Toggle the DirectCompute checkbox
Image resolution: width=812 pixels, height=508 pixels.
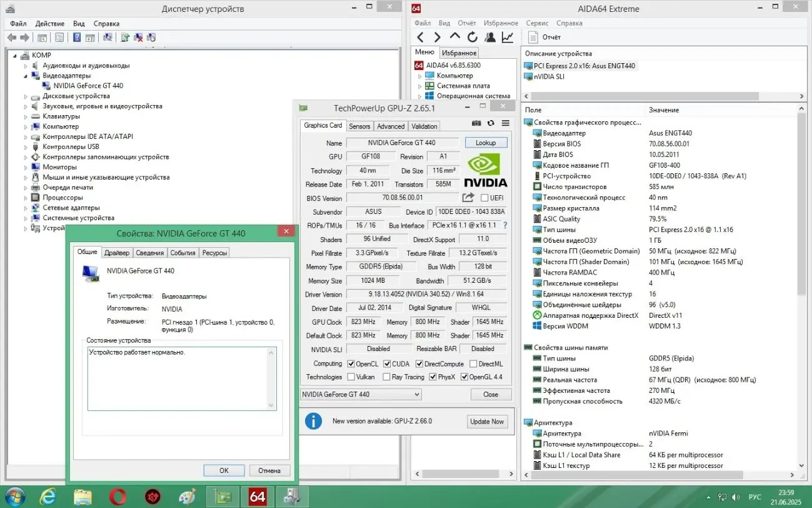click(x=419, y=364)
